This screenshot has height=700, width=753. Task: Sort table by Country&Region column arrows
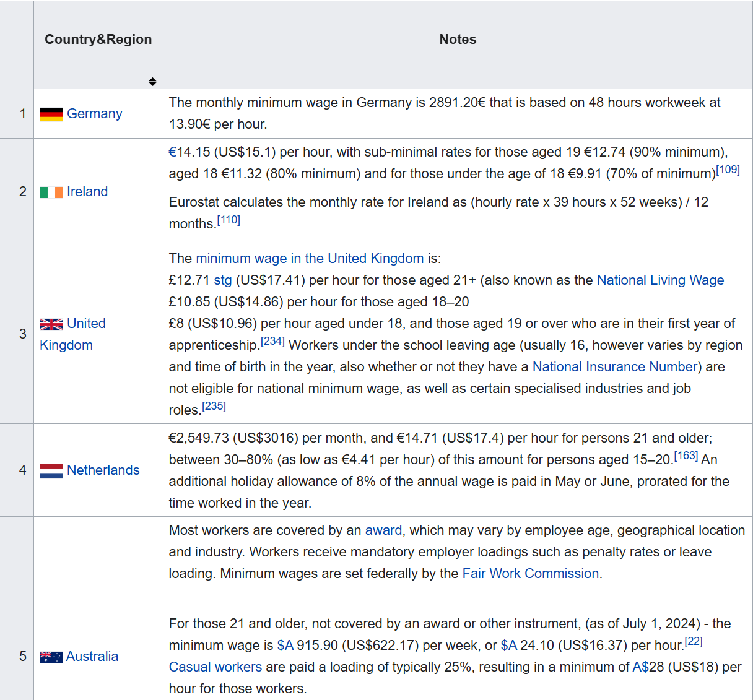tap(152, 82)
